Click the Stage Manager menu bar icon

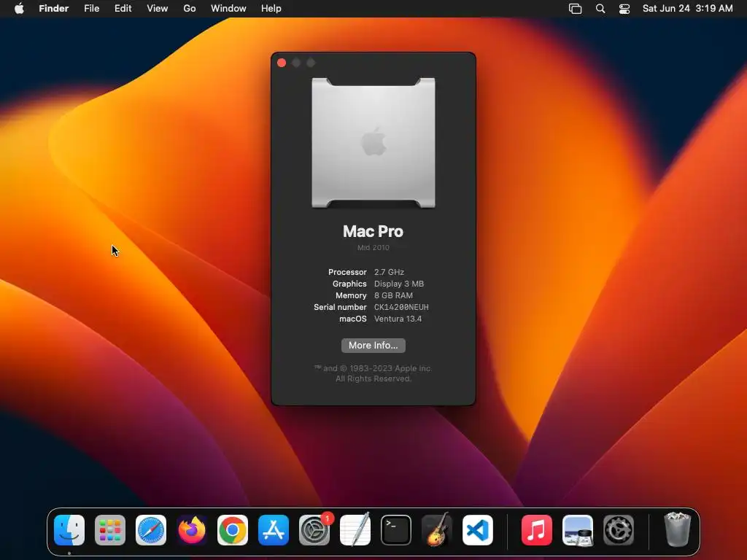tap(575, 9)
